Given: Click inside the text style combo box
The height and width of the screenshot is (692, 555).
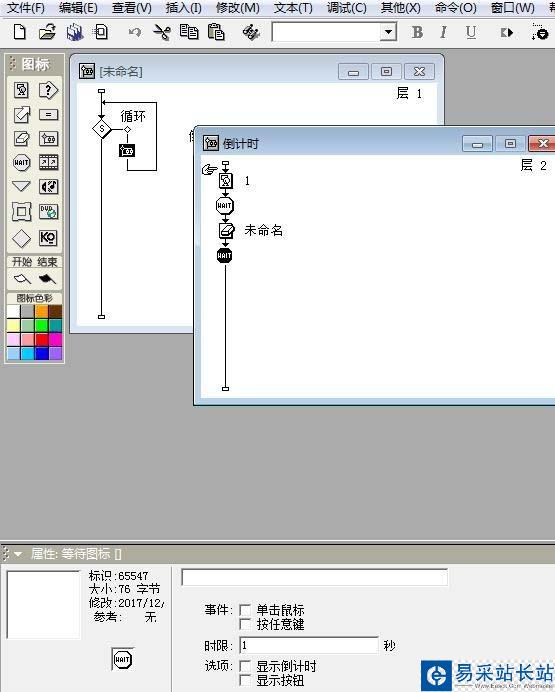Looking at the screenshot, I should tap(326, 32).
